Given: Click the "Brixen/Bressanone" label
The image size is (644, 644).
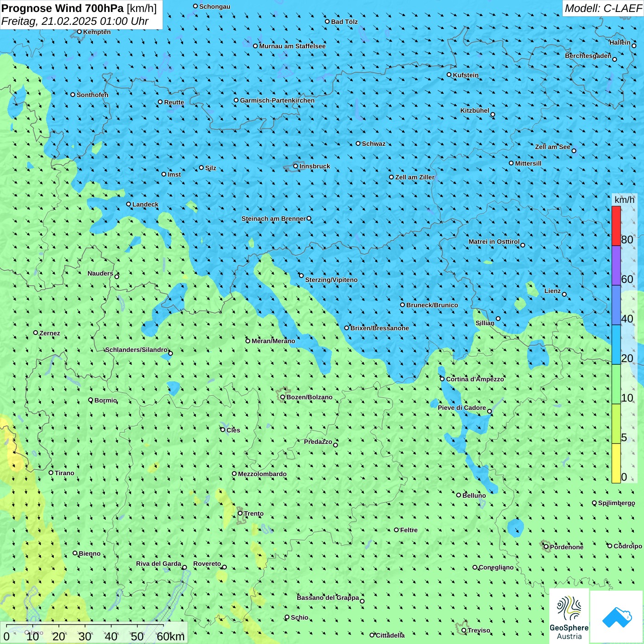Looking at the screenshot, I should tap(380, 328).
